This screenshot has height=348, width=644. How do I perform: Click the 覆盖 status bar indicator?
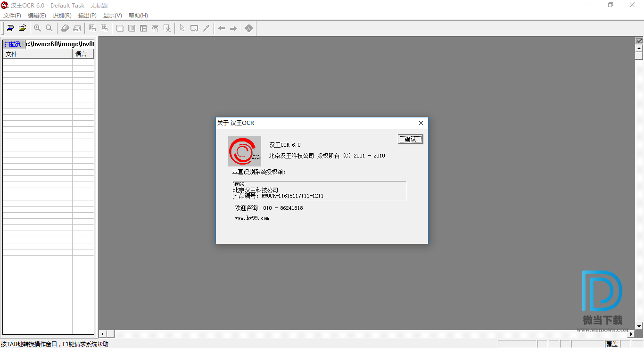612,344
